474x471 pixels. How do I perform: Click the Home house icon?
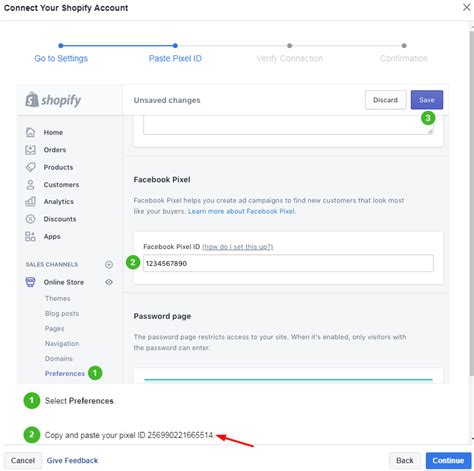point(30,132)
